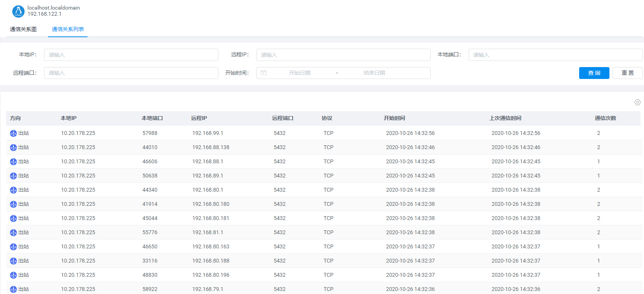This screenshot has height=294, width=644.
Task: Click the host IP 192.168.122.1
Action: point(45,14)
